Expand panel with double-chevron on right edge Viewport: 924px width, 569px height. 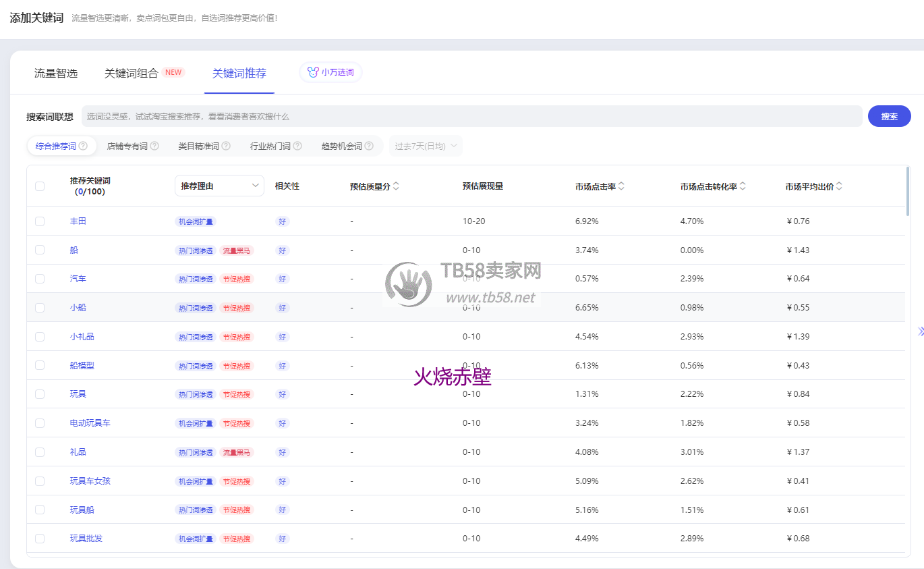[x=921, y=331]
